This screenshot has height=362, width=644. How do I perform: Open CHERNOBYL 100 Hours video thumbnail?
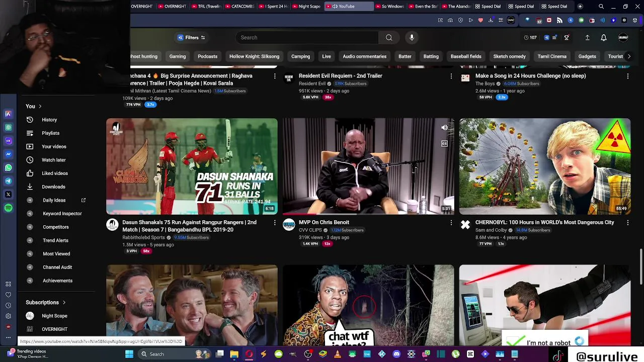544,166
